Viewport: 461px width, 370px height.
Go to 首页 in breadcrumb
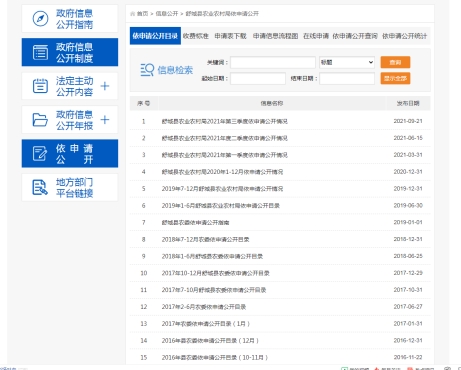pyautogui.click(x=142, y=14)
